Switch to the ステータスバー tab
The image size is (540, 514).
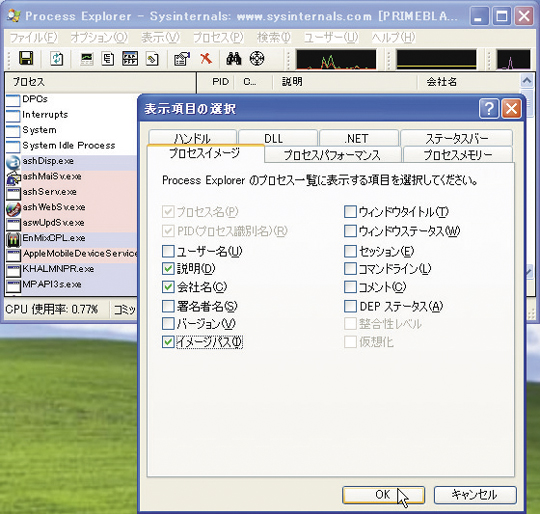pyautogui.click(x=456, y=138)
